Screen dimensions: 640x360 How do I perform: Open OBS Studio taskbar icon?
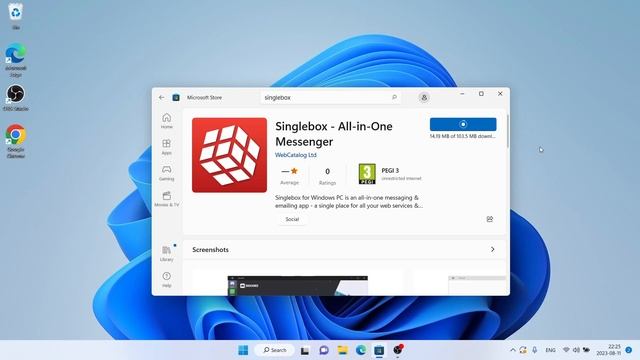(398, 350)
